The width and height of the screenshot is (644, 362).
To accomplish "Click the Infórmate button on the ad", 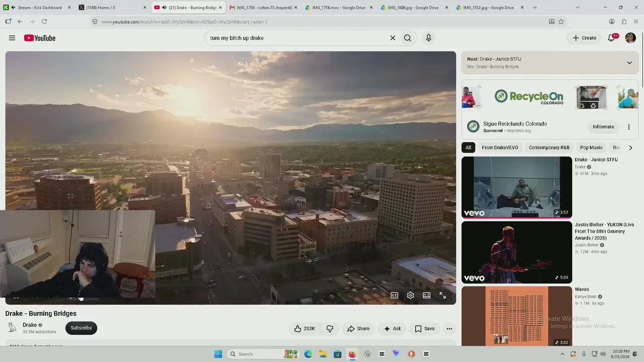I will [603, 127].
